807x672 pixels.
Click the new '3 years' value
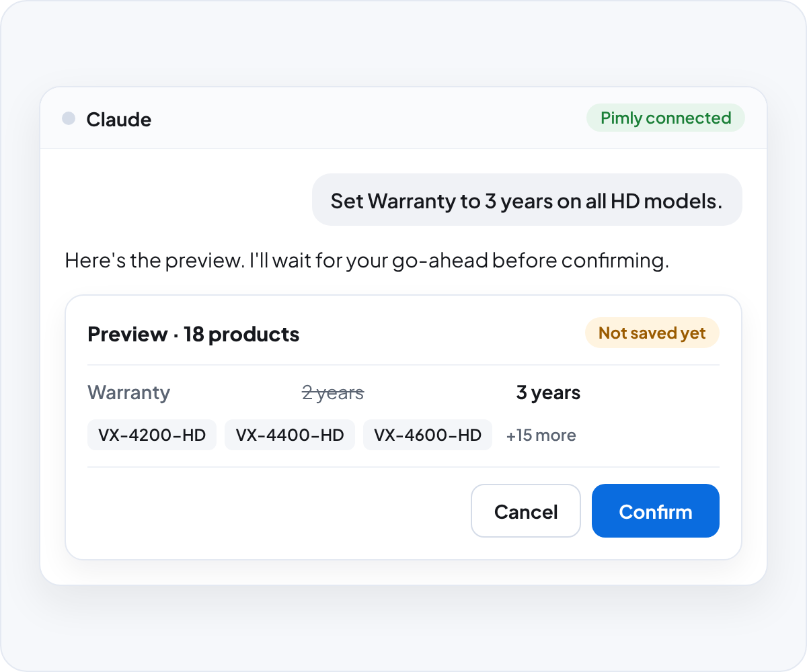pyautogui.click(x=548, y=392)
